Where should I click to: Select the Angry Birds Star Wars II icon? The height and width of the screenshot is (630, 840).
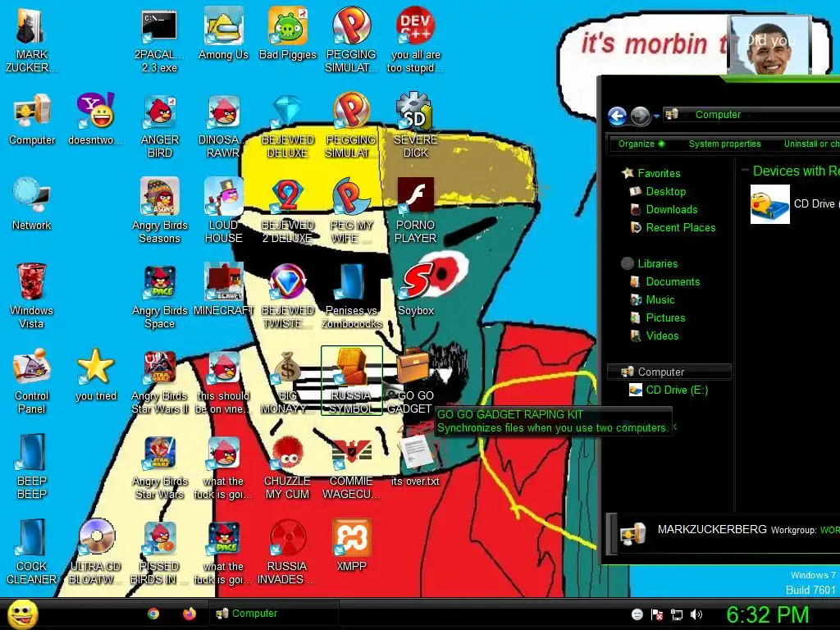click(159, 381)
